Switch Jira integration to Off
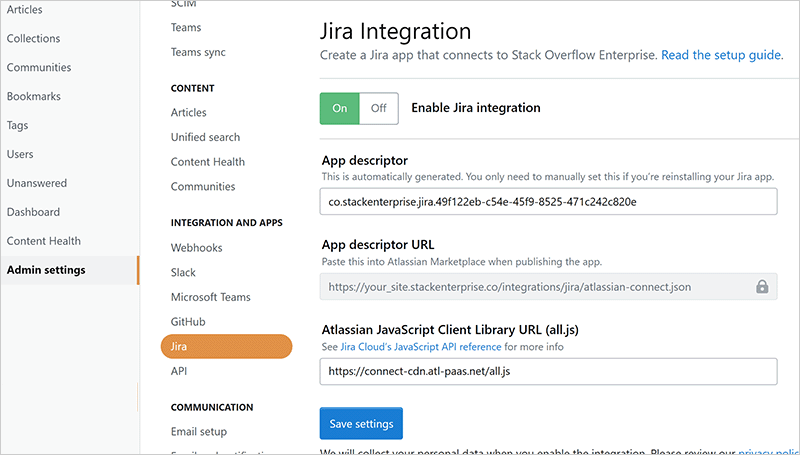Viewport: 800px width, 455px height. point(378,108)
